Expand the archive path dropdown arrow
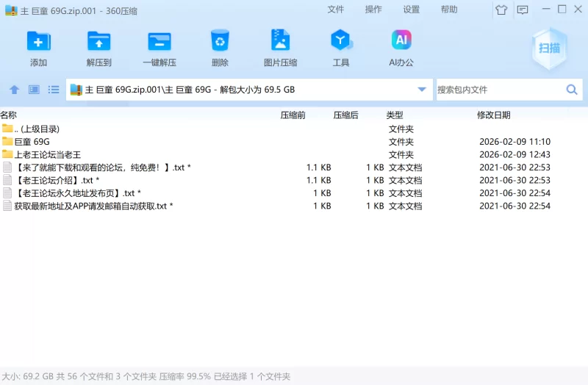588x385 pixels. click(422, 90)
